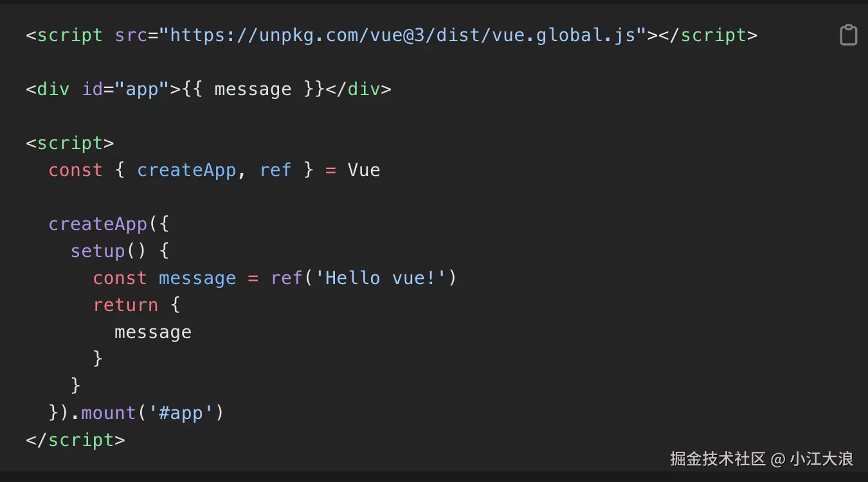Click the 小江大浪 author name
The width and height of the screenshot is (868, 482).
[x=822, y=459]
